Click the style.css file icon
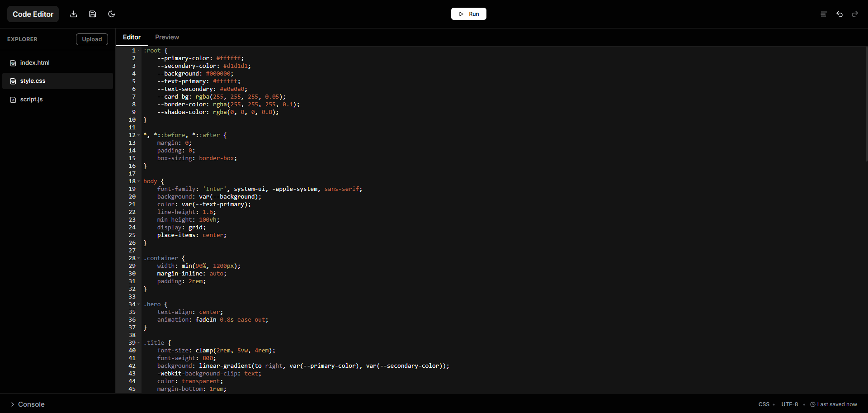868x413 pixels. tap(13, 81)
